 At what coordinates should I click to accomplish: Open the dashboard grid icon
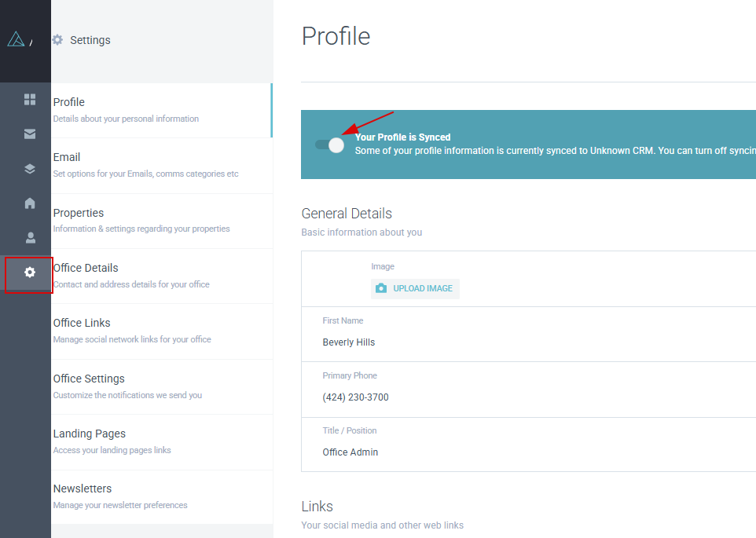30,100
